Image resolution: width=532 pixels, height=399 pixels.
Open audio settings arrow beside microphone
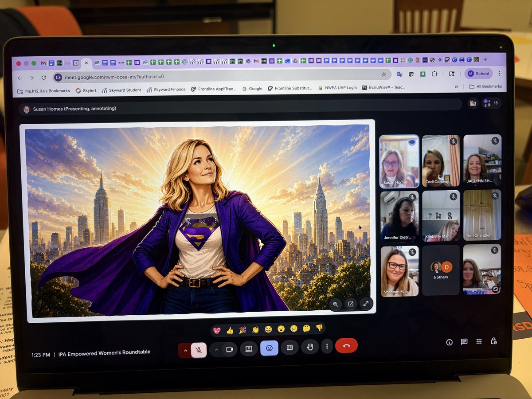(185, 350)
